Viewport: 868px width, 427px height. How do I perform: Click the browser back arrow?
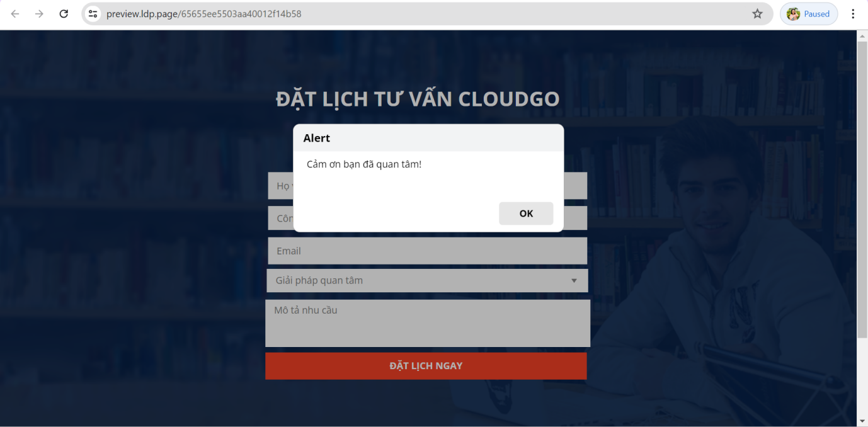coord(15,14)
